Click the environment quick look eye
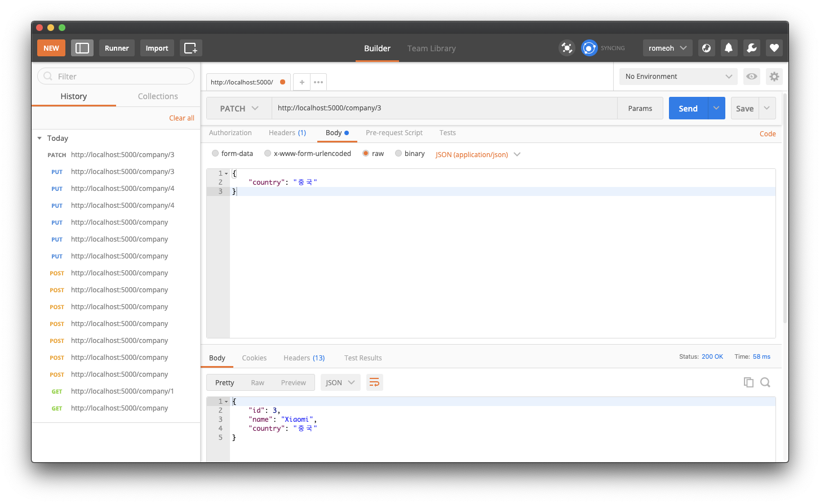Image resolution: width=820 pixels, height=504 pixels. pyautogui.click(x=752, y=77)
